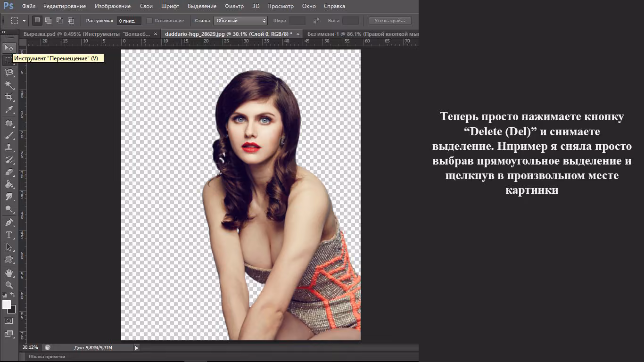Open the Редактирование menu
Viewport: 644px width, 362px height.
tap(65, 6)
